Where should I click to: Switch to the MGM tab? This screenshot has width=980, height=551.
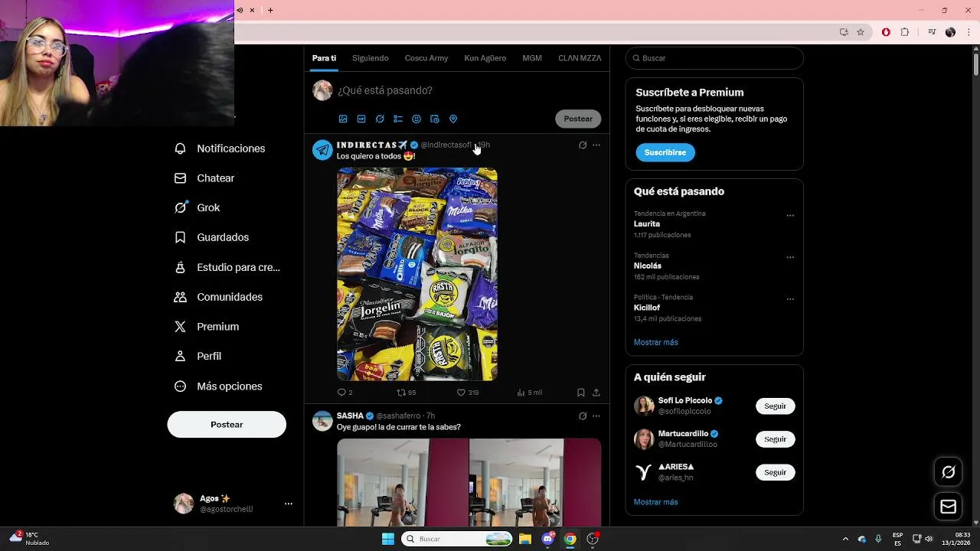pyautogui.click(x=532, y=58)
